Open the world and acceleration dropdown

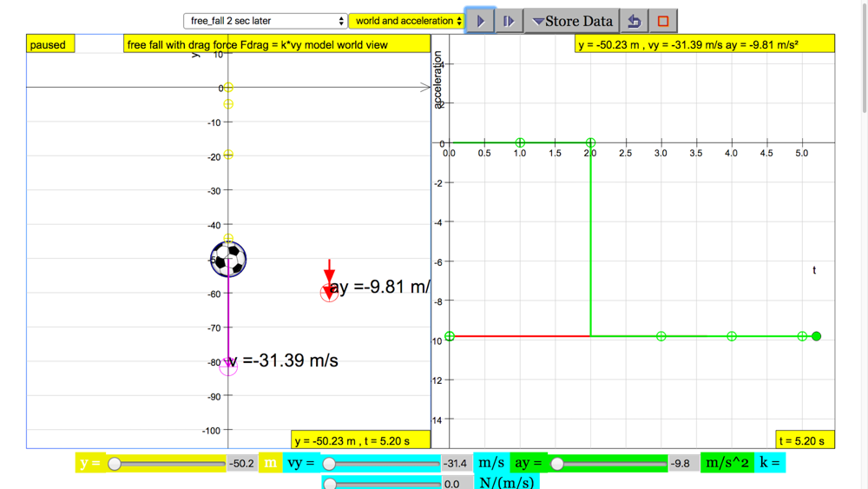[406, 21]
